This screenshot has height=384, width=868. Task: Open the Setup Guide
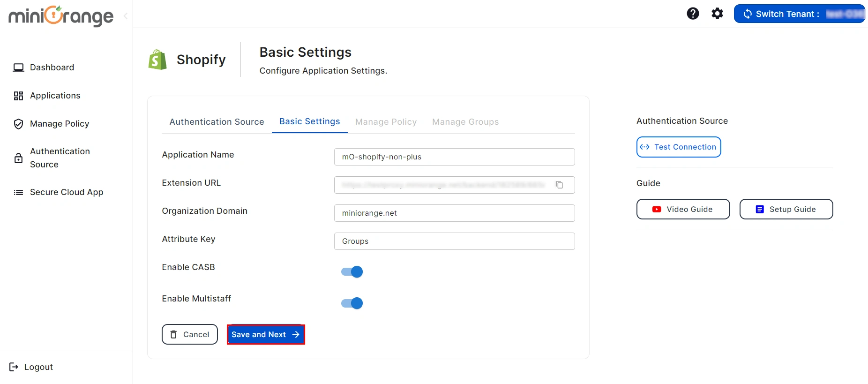[x=786, y=209]
